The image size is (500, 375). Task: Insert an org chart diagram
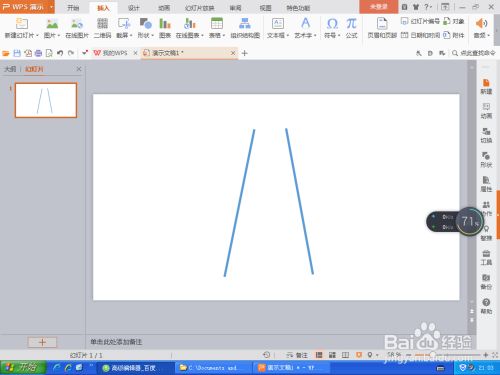[245, 28]
